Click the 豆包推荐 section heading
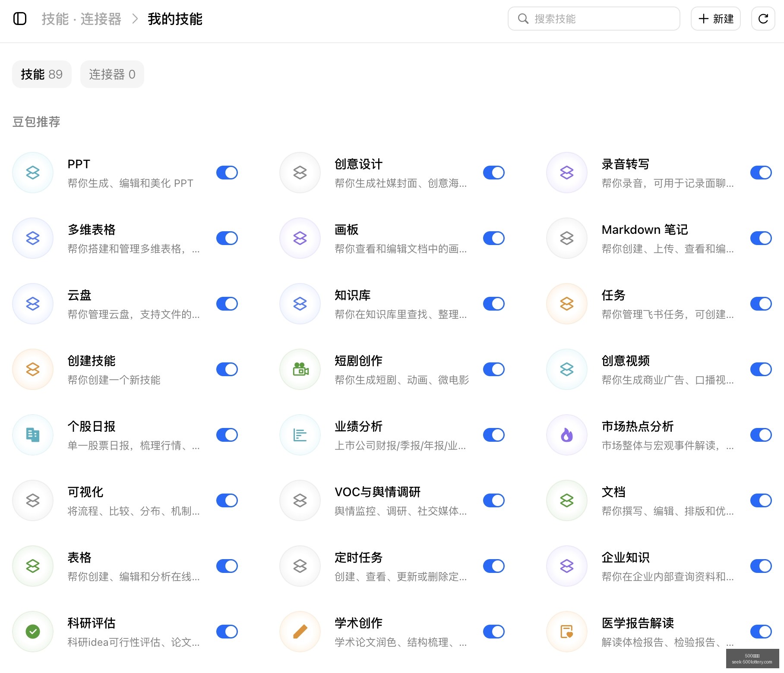Screen dimensions: 784x673 36,122
